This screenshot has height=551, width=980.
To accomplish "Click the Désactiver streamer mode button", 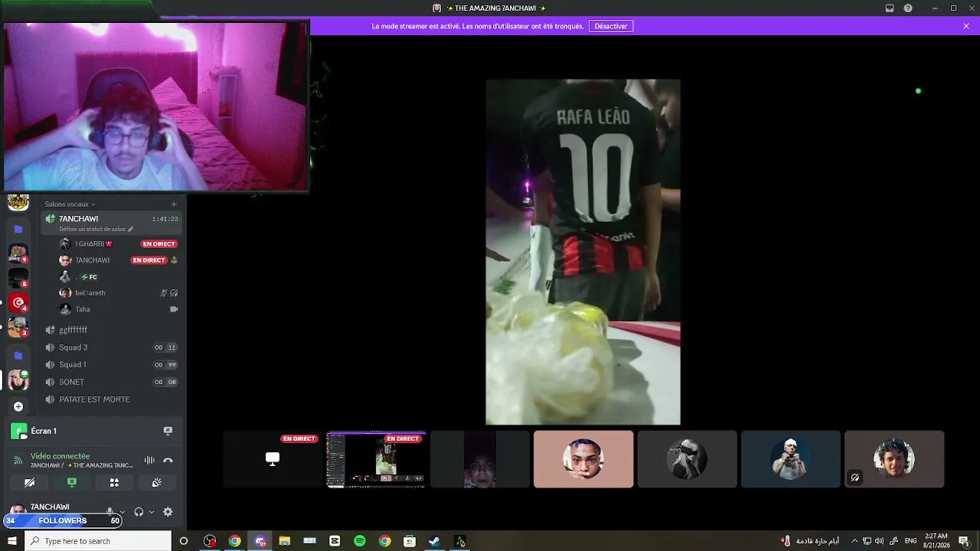I will point(611,26).
